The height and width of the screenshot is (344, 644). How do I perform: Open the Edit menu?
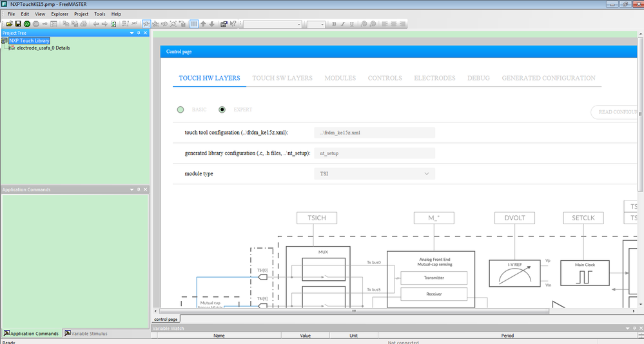point(25,14)
